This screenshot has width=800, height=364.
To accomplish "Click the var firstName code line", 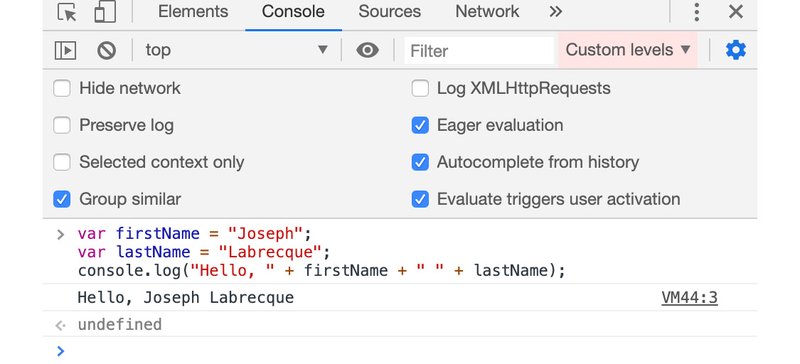I will [x=194, y=234].
